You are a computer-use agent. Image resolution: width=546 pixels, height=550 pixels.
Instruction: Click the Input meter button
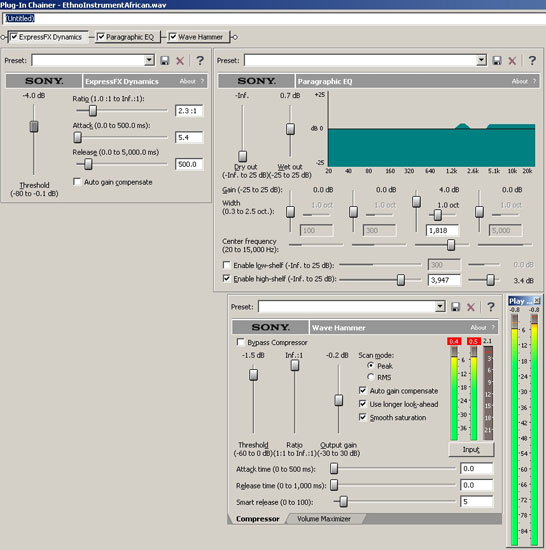coord(471,449)
